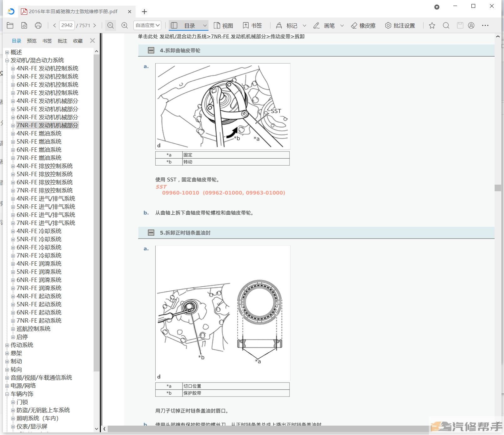504x435 pixels.
Task: Click the horizontal scroll-left arrow
Action: pyautogui.click(x=105, y=429)
